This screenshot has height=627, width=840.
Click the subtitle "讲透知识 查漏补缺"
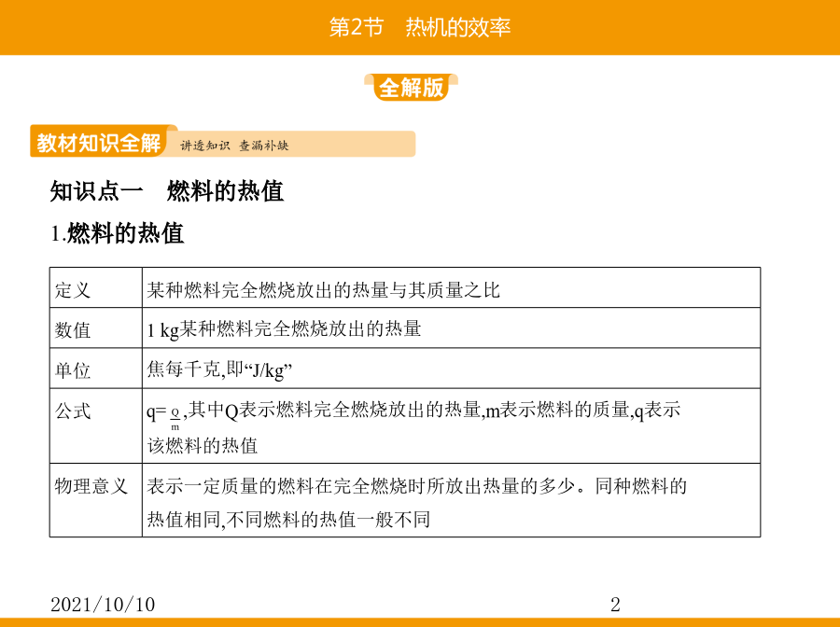coord(234,146)
